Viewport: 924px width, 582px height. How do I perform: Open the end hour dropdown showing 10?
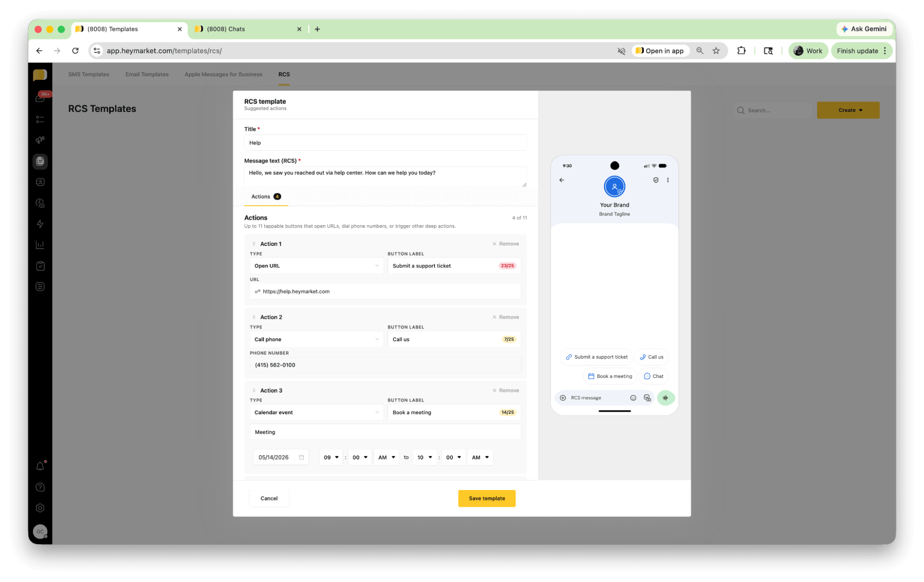point(425,457)
